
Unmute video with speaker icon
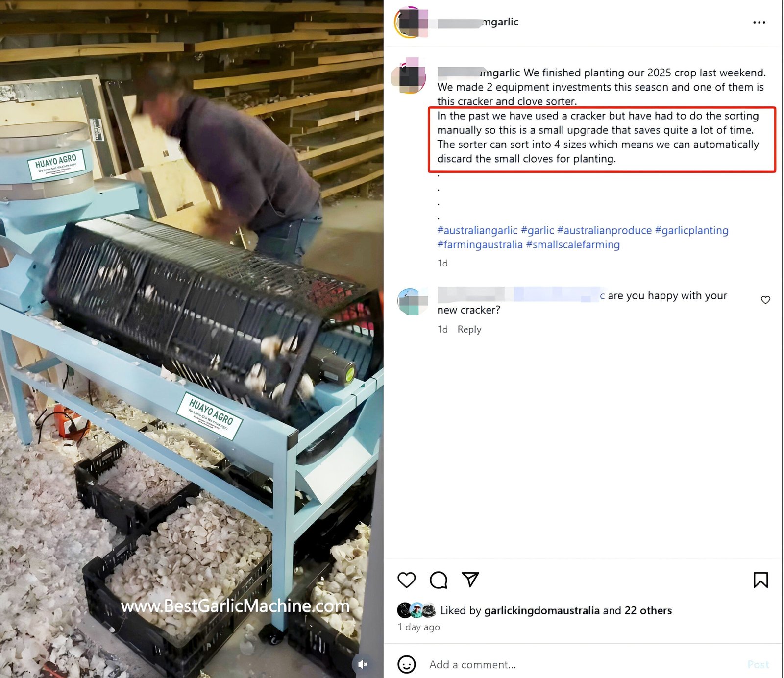[x=363, y=664]
